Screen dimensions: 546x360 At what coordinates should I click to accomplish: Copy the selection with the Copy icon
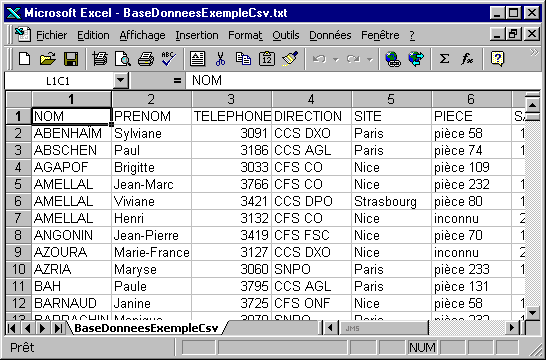click(x=243, y=58)
